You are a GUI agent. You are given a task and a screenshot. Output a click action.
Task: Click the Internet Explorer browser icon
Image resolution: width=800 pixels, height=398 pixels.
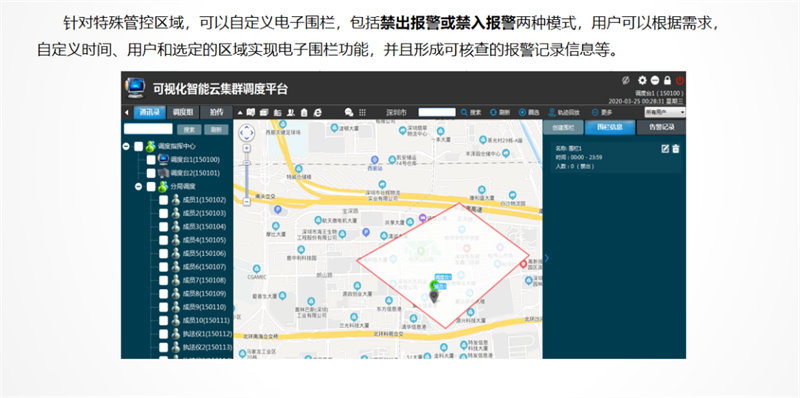point(317,112)
